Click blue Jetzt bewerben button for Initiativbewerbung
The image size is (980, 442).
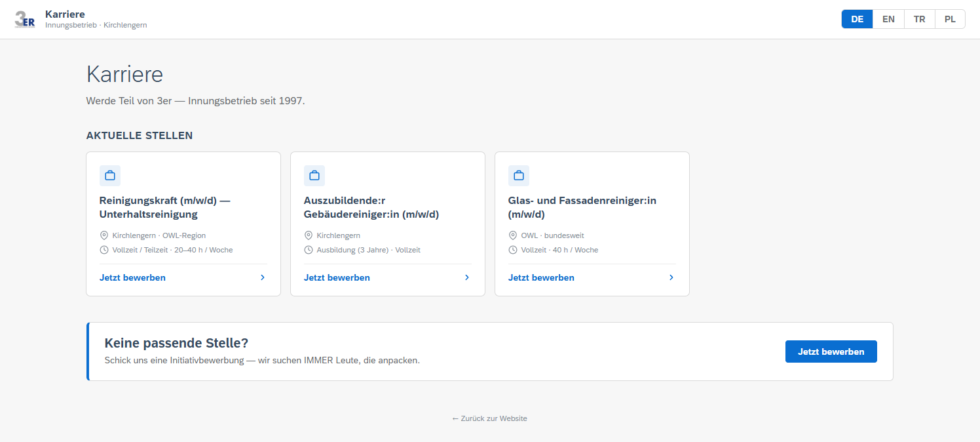pyautogui.click(x=831, y=352)
